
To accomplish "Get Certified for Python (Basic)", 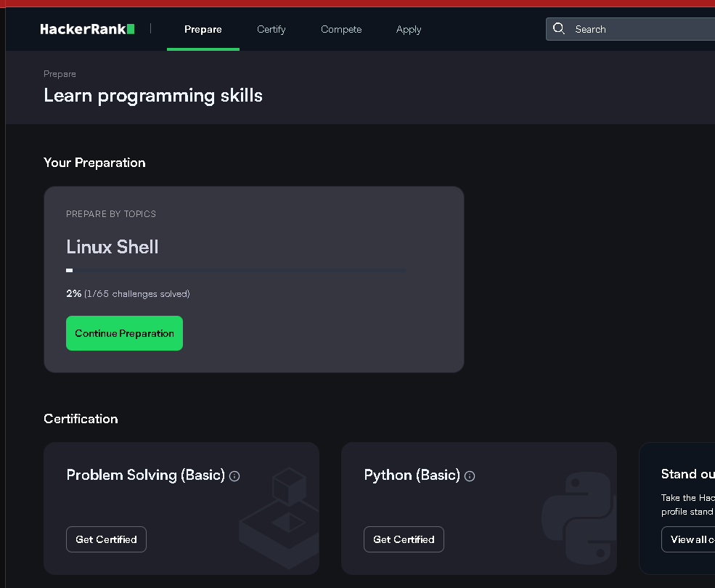I will click(x=404, y=539).
